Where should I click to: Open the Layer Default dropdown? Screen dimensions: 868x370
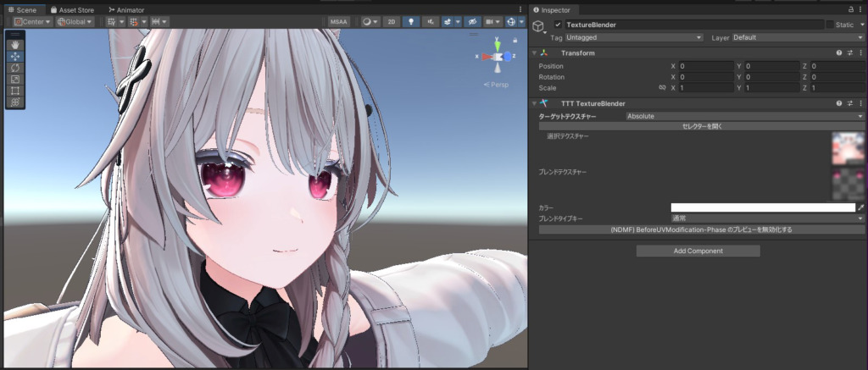coord(798,37)
